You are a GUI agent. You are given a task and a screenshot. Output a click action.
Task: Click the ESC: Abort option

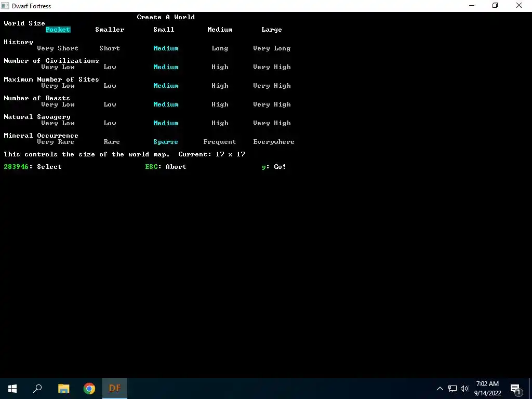(x=166, y=167)
